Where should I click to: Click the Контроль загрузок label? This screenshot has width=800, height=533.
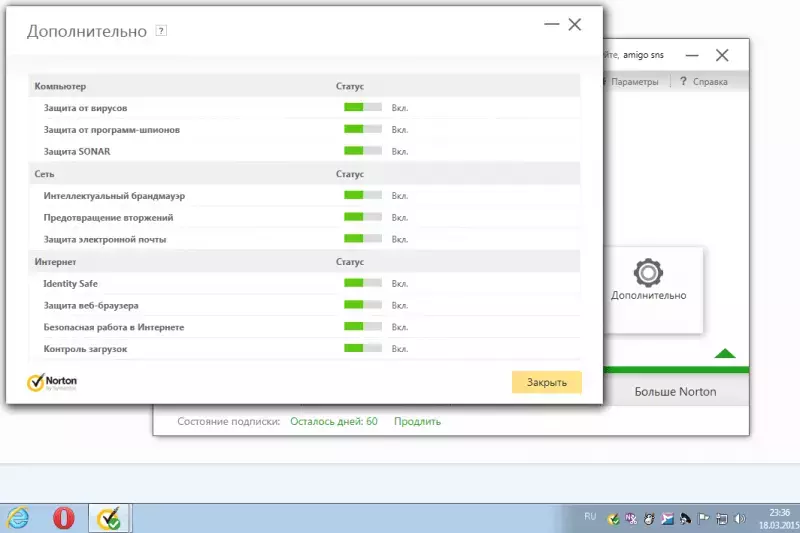click(x=85, y=349)
